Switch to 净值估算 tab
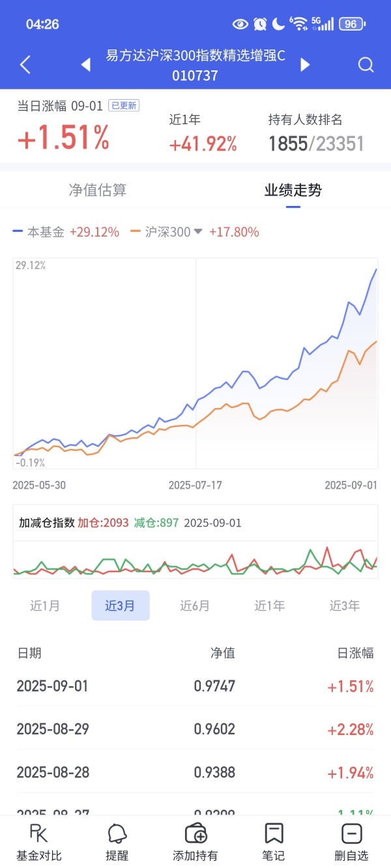 [98, 190]
